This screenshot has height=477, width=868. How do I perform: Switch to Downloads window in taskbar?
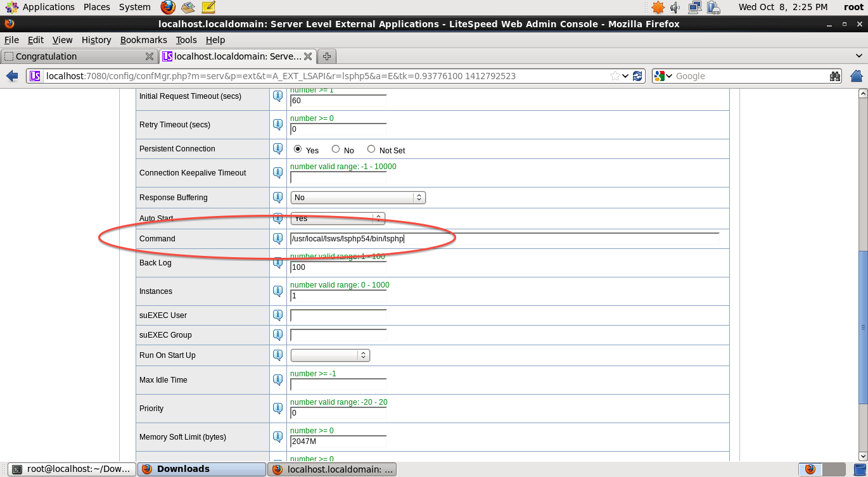tap(201, 469)
